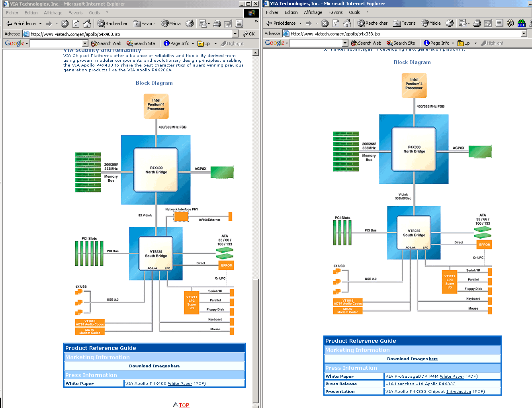Click Edit icon in left window toolbar

(x=228, y=24)
